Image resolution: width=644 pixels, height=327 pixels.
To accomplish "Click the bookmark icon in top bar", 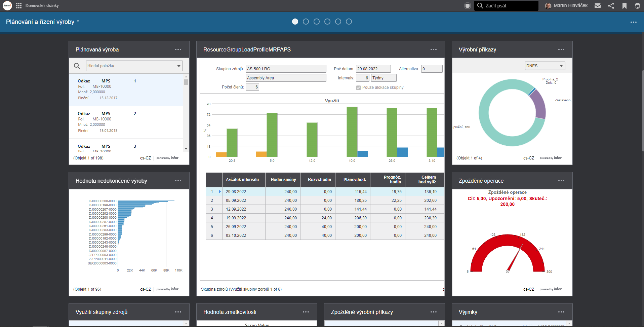I will (x=624, y=6).
